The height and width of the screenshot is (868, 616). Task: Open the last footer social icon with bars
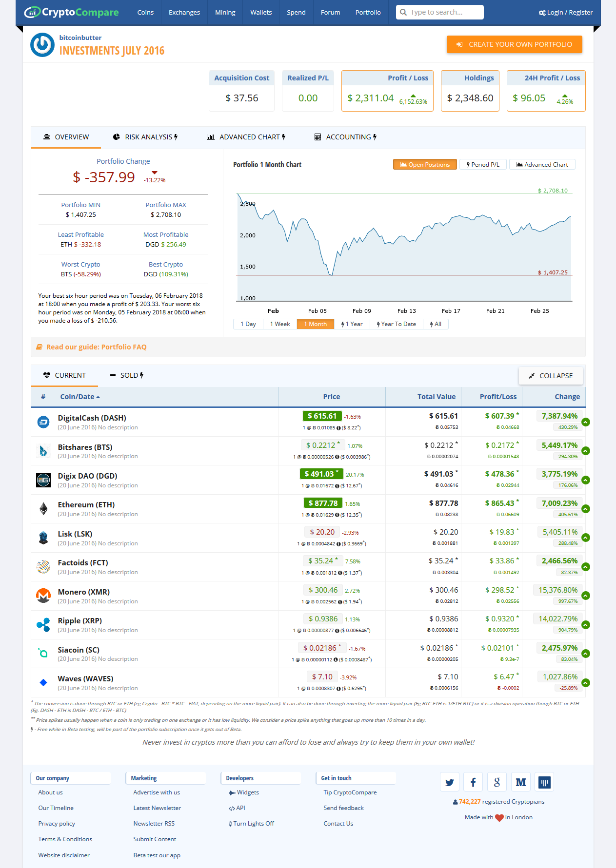pyautogui.click(x=544, y=782)
